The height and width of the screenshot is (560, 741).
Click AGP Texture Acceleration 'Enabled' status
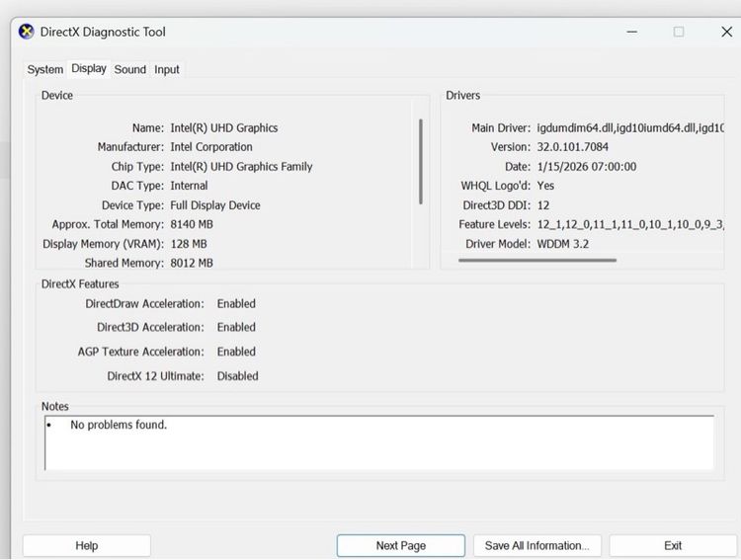click(x=236, y=352)
